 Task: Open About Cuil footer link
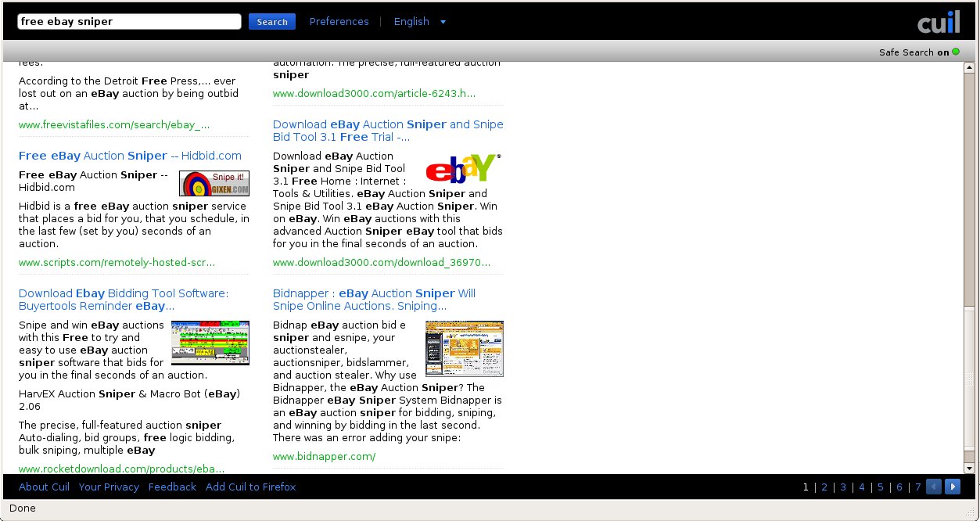(x=44, y=487)
